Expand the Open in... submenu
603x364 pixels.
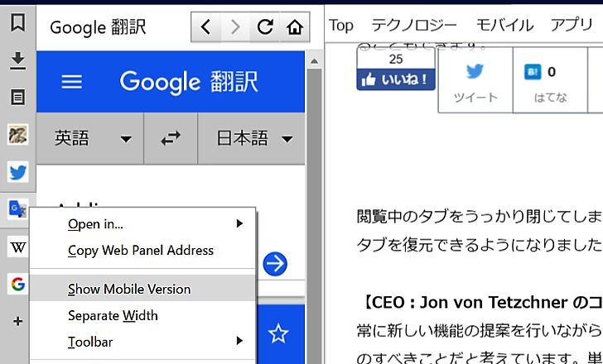pos(142,224)
